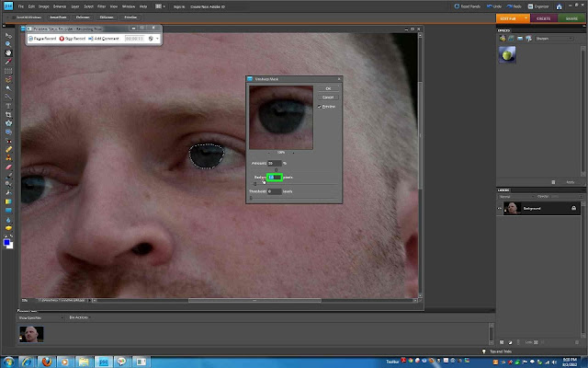Select the Zoom tool in the toolbox

click(x=8, y=44)
